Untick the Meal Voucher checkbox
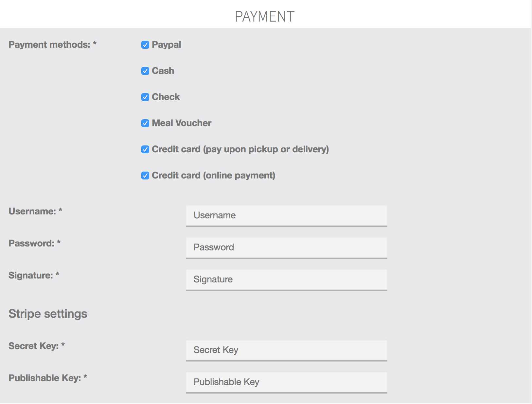 [145, 123]
